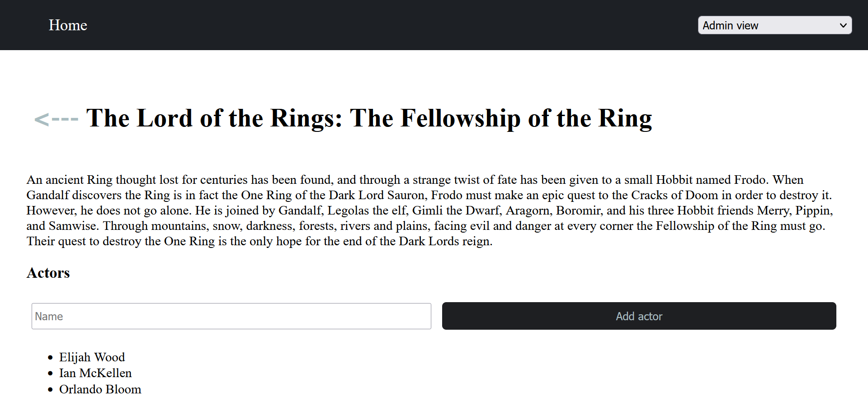868x411 pixels.
Task: Click the chevron arrow on the view selector
Action: [x=843, y=25]
